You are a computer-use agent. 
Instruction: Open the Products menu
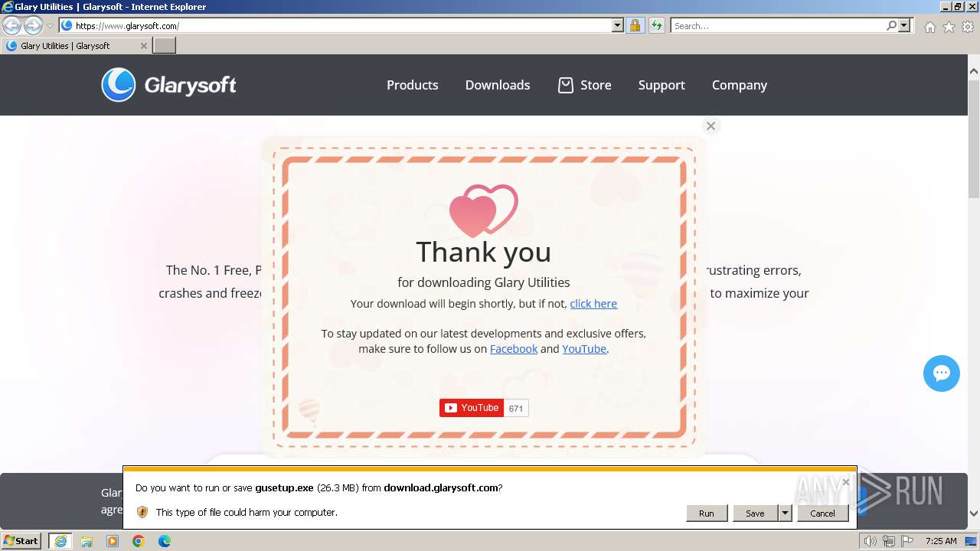pos(412,85)
